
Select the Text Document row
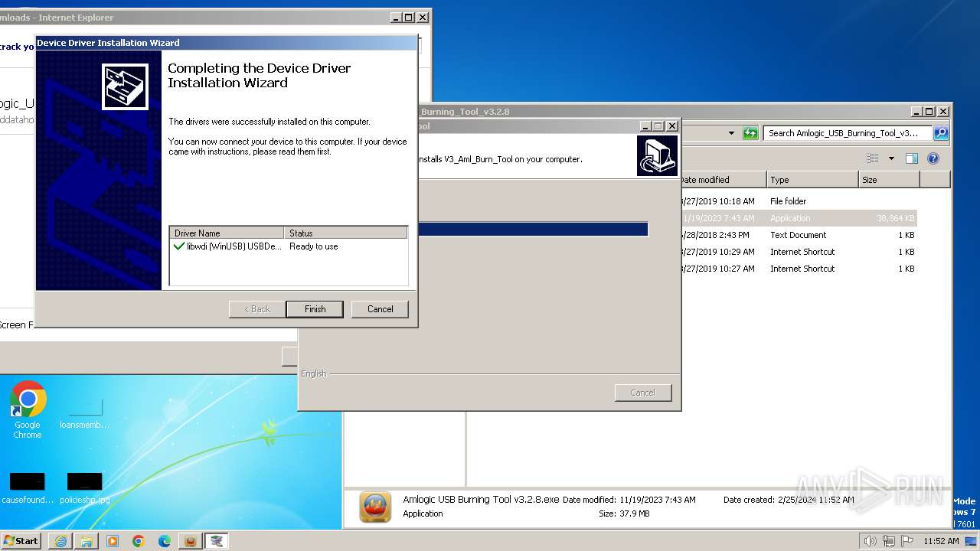pos(799,235)
